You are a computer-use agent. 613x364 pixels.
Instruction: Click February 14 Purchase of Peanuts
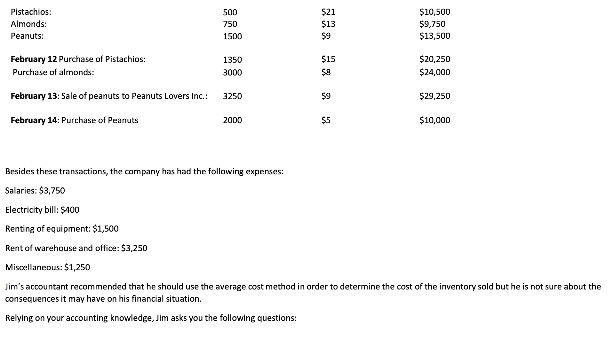[75, 120]
